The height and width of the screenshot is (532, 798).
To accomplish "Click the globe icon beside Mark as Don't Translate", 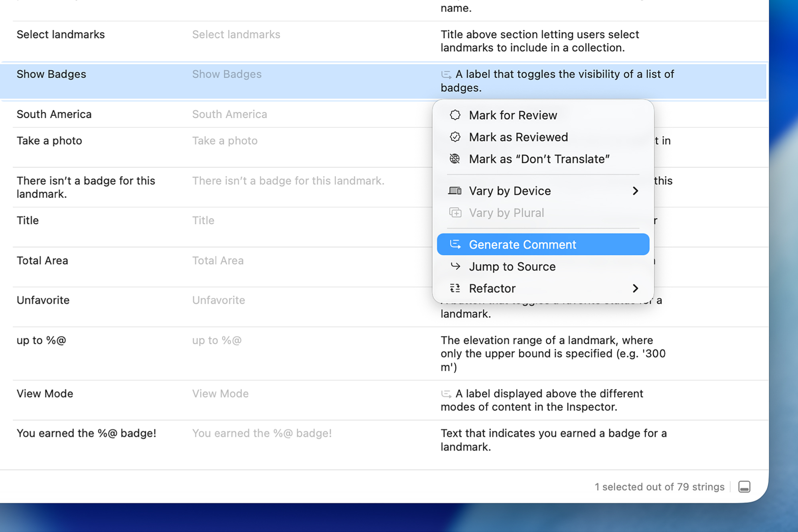I will [x=455, y=159].
